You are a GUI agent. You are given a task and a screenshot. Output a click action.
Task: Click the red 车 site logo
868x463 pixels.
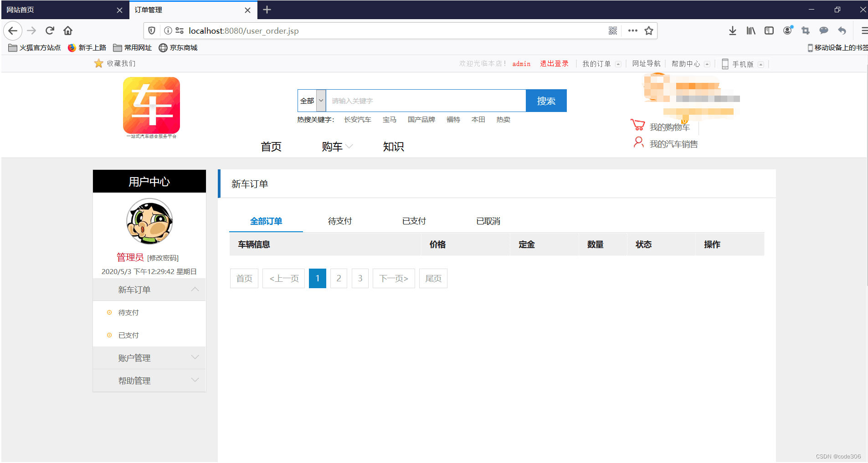point(151,105)
